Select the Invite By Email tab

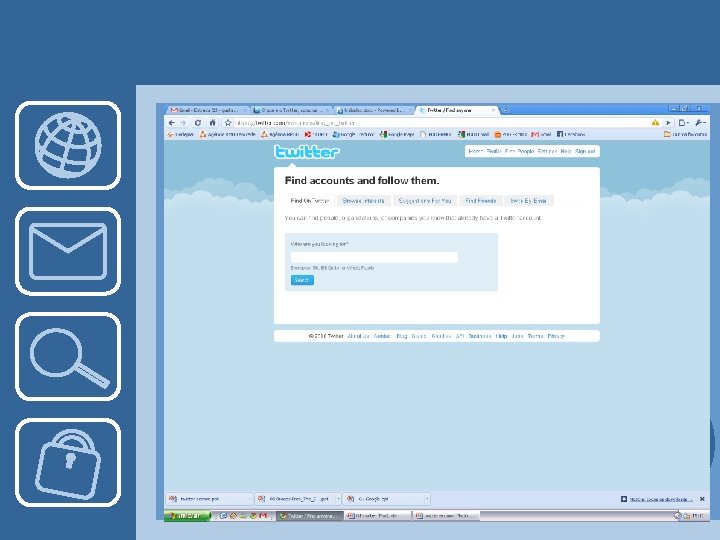tap(529, 201)
